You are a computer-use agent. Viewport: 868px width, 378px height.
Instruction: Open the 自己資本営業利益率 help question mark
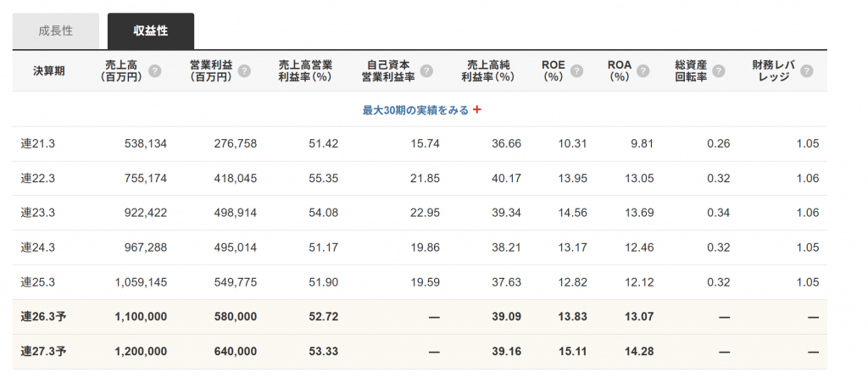pos(426,71)
